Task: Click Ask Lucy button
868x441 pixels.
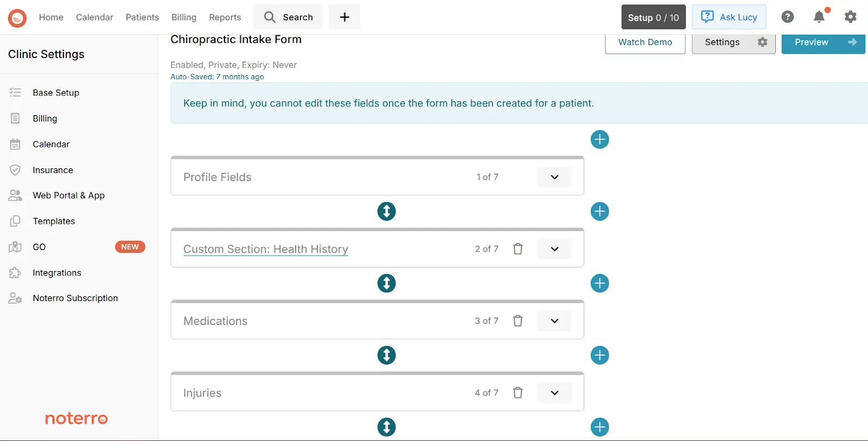Action: pos(729,17)
